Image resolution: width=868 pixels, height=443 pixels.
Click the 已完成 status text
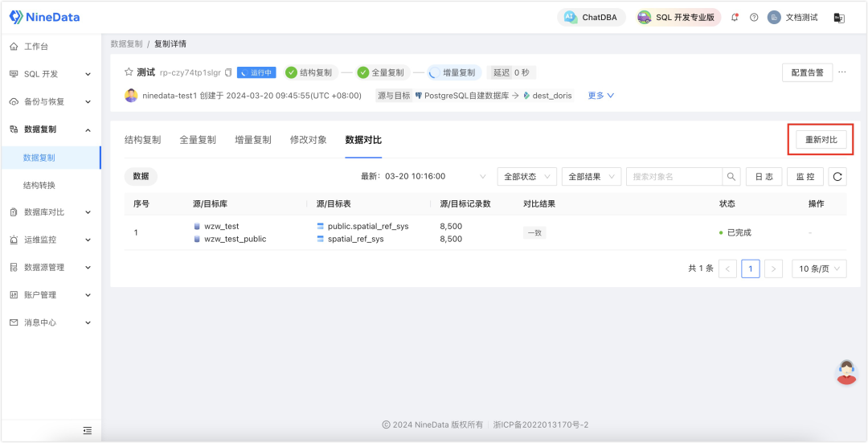(x=739, y=233)
